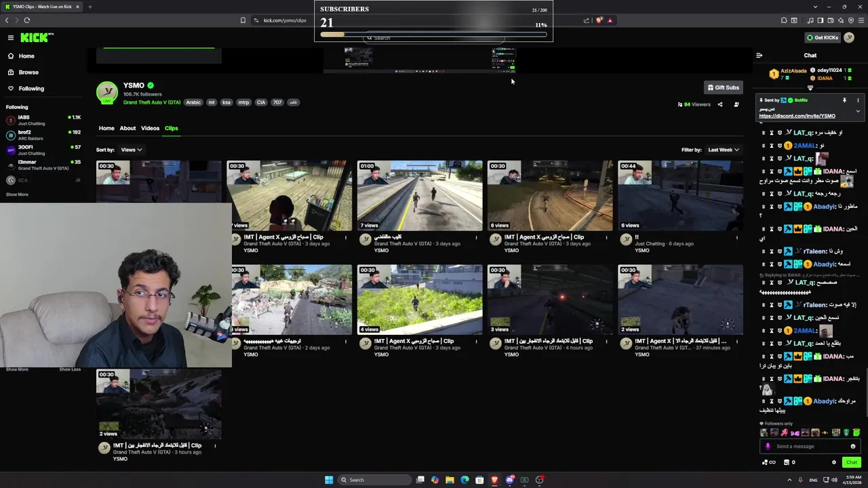Viewport: 868px width, 488px height.
Task: Click the green Chat send button
Action: click(x=852, y=462)
